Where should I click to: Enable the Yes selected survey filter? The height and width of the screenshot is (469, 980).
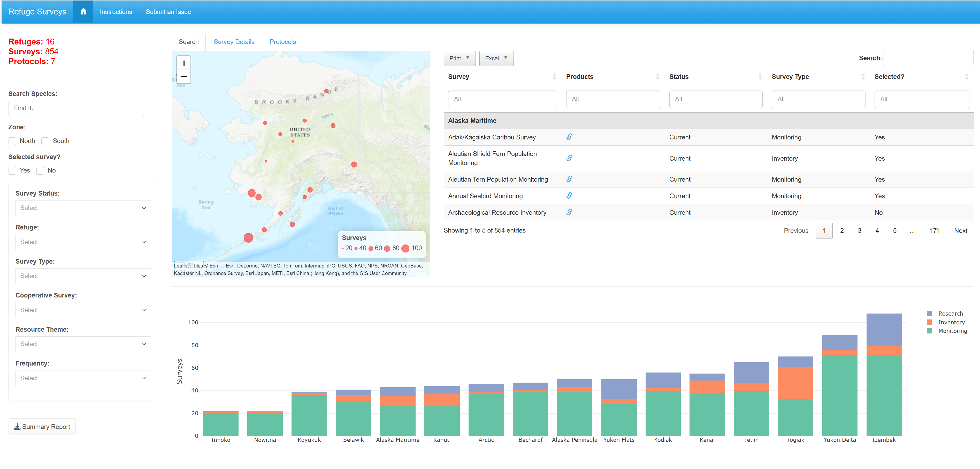tap(12, 170)
